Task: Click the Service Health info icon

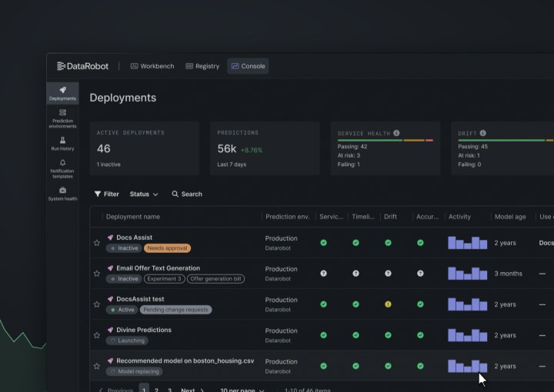Action: click(x=396, y=133)
